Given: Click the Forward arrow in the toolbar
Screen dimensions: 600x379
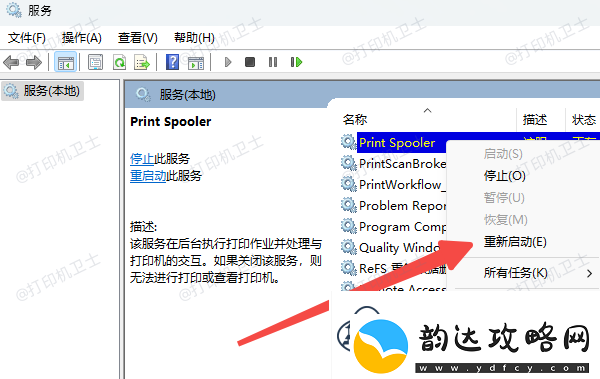Looking at the screenshot, I should tap(34, 62).
